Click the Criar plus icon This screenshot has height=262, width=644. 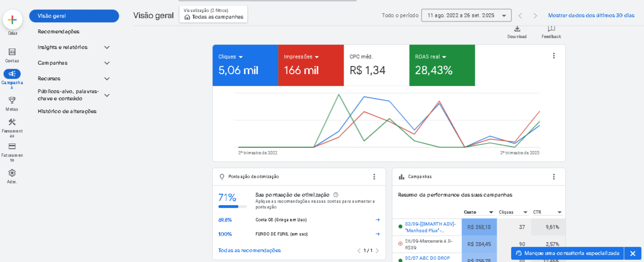click(x=12, y=19)
